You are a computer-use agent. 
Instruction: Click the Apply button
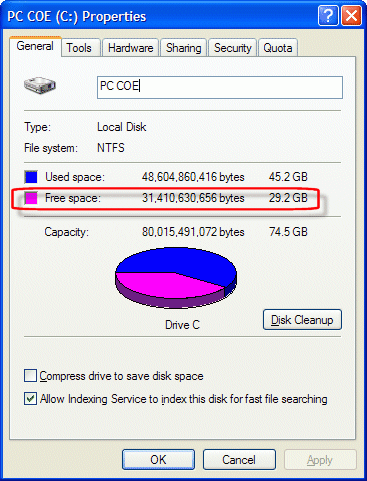[320, 459]
